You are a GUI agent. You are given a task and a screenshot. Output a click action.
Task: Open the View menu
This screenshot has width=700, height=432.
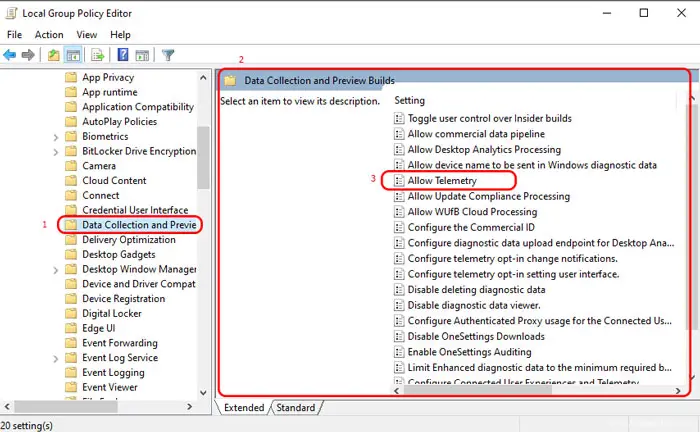click(87, 35)
